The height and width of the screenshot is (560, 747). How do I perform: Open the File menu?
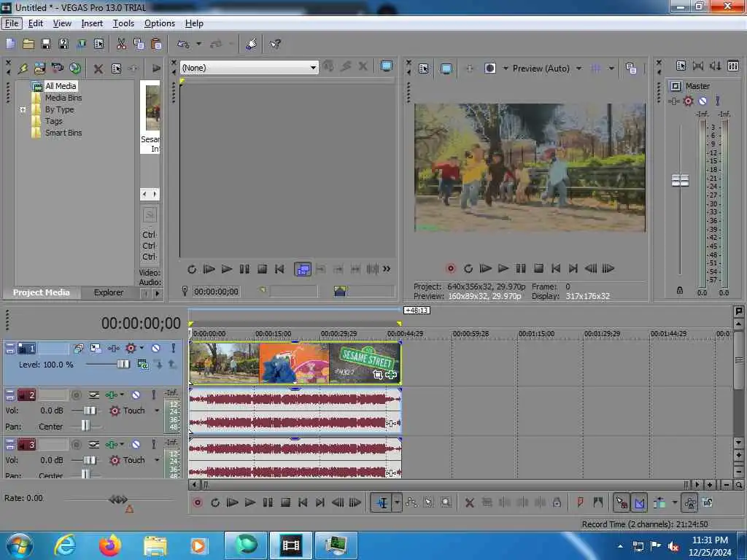click(x=12, y=23)
